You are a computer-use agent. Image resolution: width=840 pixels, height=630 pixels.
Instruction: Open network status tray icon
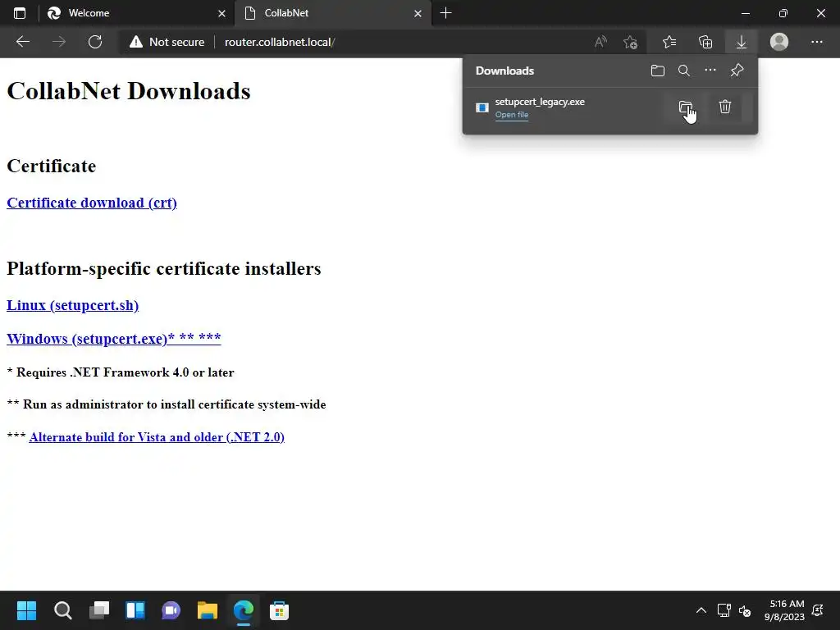point(724,610)
